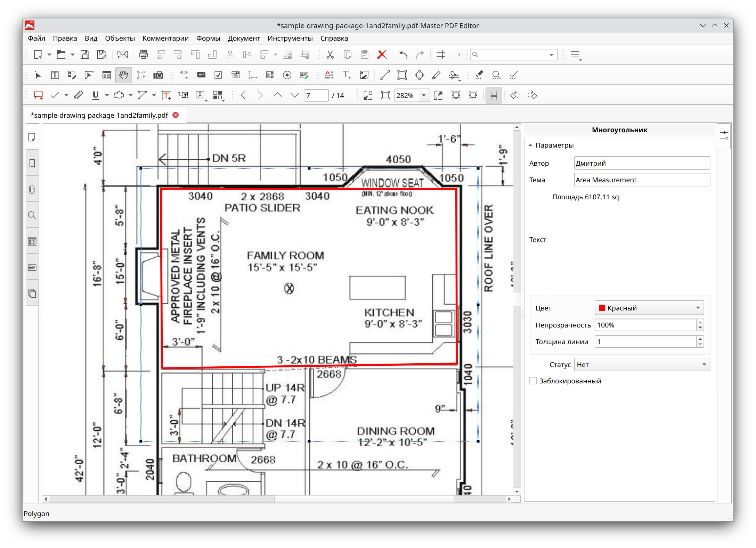Click the Snapshot camera tool
Image resolution: width=756 pixels, height=548 pixels.
[x=158, y=75]
